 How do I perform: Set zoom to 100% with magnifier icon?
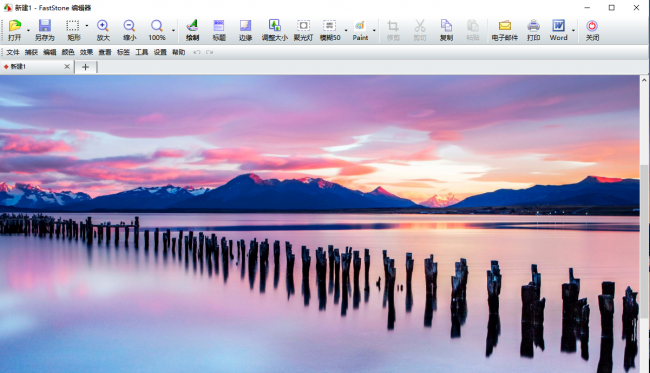click(x=157, y=30)
